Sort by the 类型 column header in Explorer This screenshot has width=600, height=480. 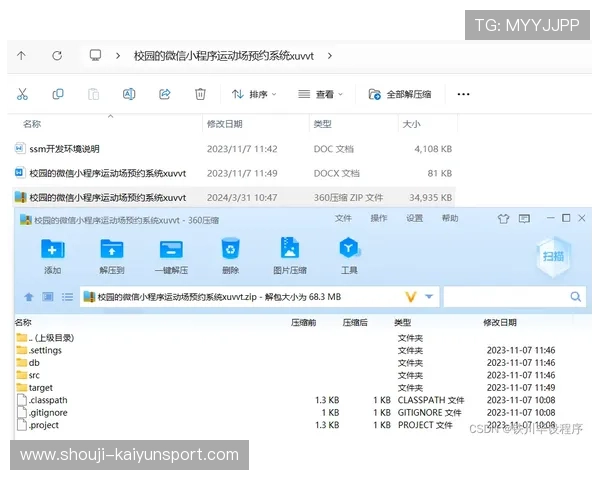point(323,124)
